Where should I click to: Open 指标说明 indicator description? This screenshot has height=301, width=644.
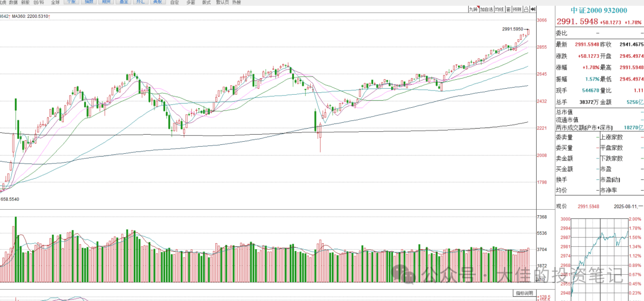tap(525, 293)
